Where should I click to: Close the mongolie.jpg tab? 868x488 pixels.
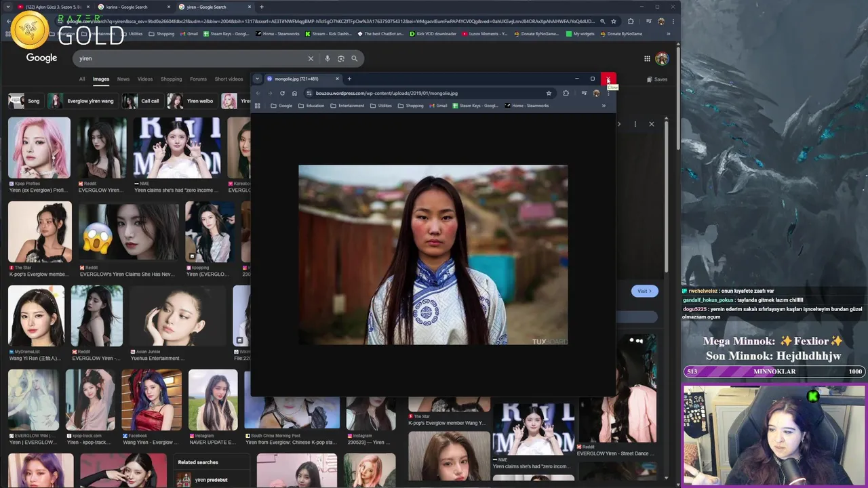(x=337, y=79)
